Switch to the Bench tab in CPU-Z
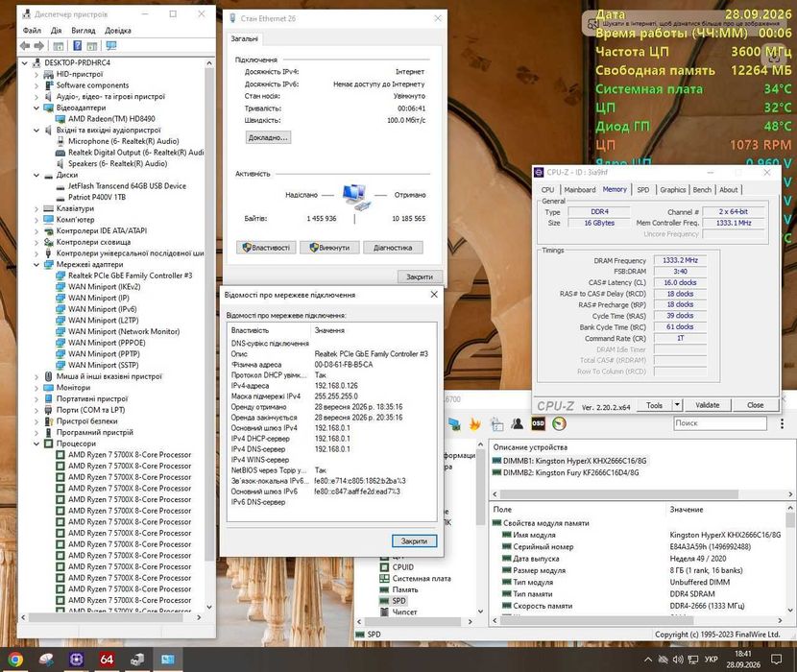This screenshot has width=797, height=672. click(x=702, y=189)
